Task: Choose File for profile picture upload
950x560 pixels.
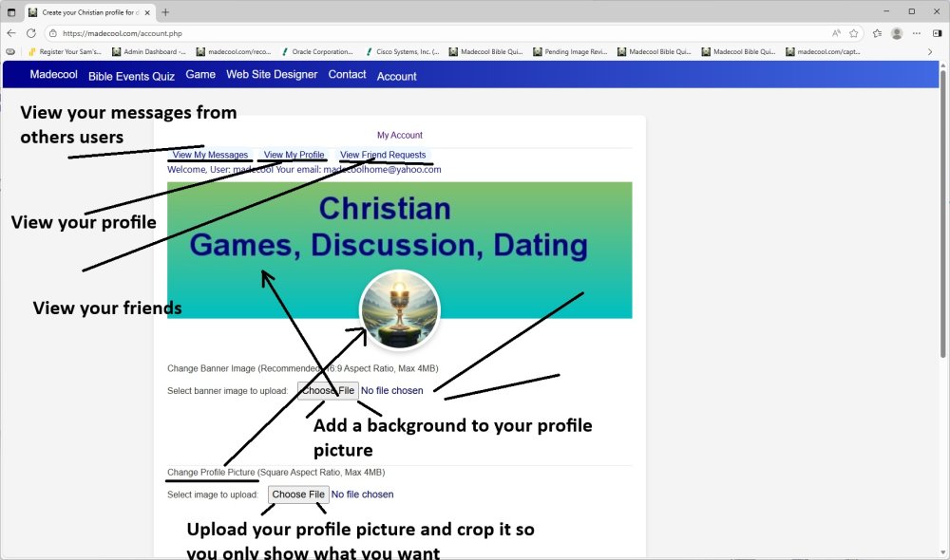Action: click(297, 495)
